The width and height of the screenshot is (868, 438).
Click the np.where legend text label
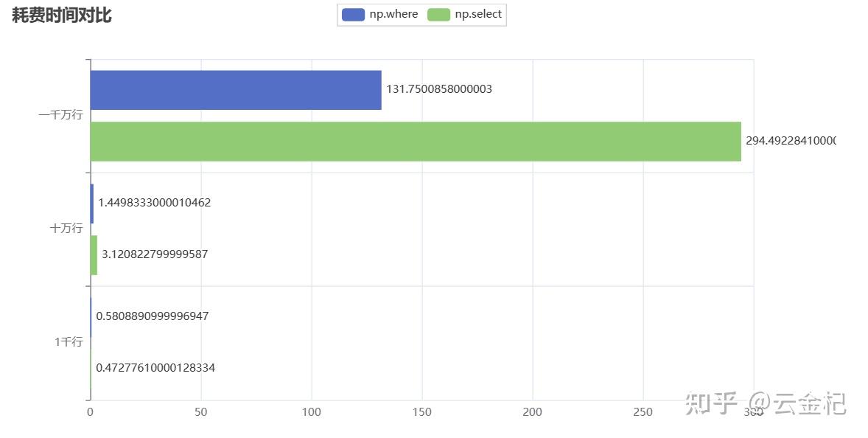(x=393, y=14)
